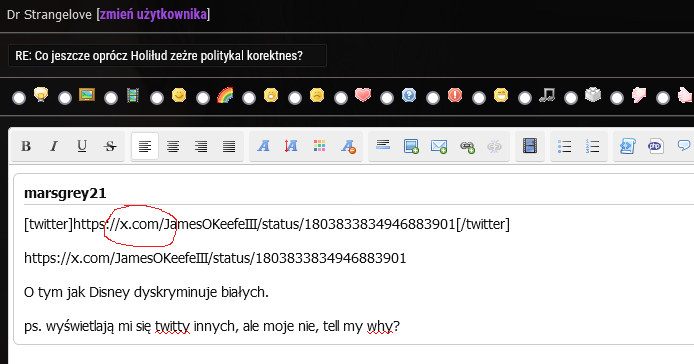Open the font color palette
Viewport: 694px width, 364px height.
click(x=319, y=146)
